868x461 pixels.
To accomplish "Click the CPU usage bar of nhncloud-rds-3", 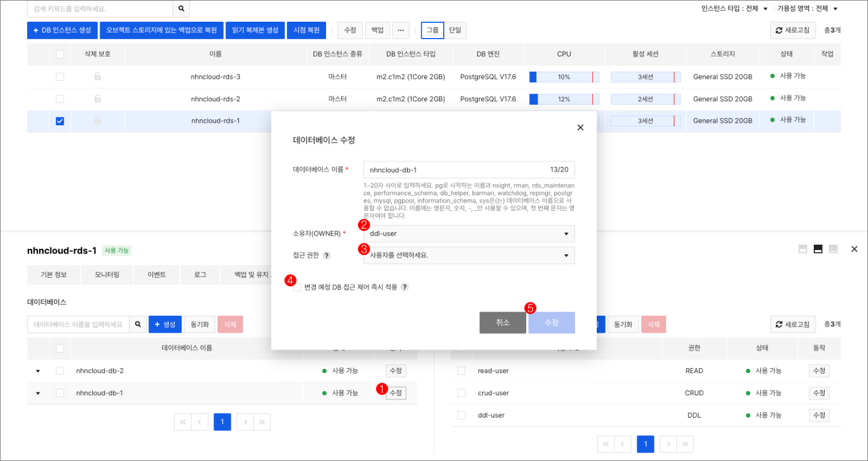I will click(564, 77).
